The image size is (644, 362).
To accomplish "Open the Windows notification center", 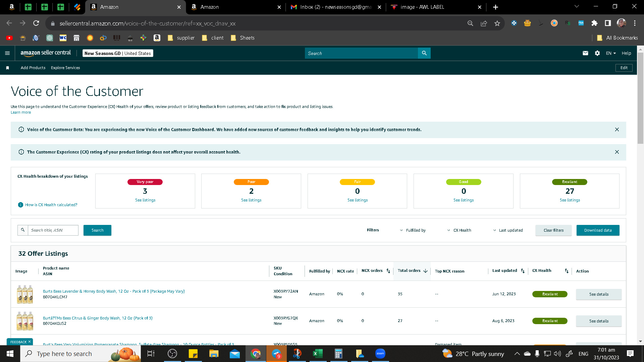I will [630, 354].
